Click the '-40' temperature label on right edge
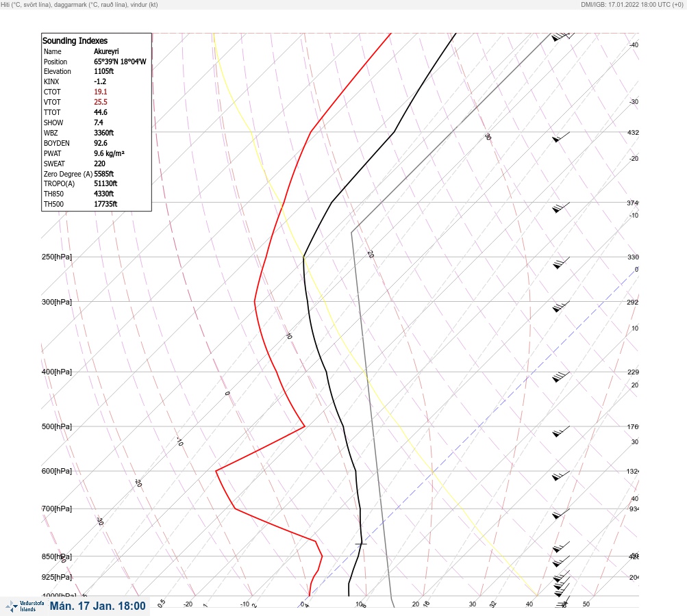Image resolution: width=687 pixels, height=616 pixels. [634, 44]
